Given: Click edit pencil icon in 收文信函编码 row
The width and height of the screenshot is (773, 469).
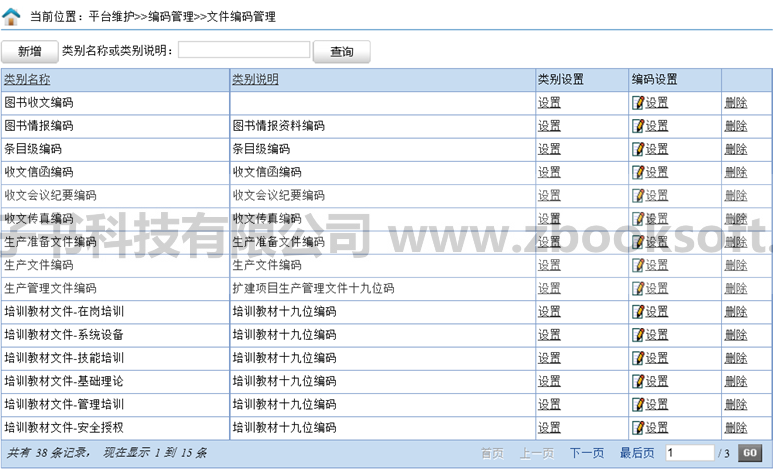Looking at the screenshot, I should point(638,172).
